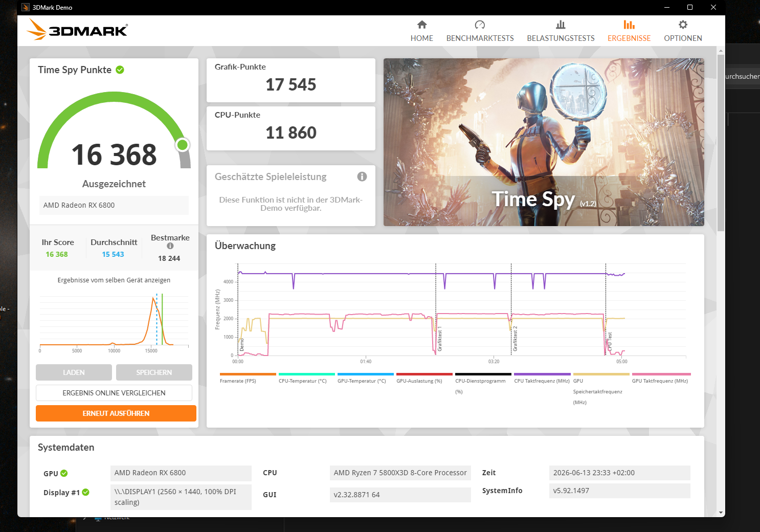The image size is (760, 532).
Task: Click the Ausgezeichnet rating label
Action: (114, 184)
